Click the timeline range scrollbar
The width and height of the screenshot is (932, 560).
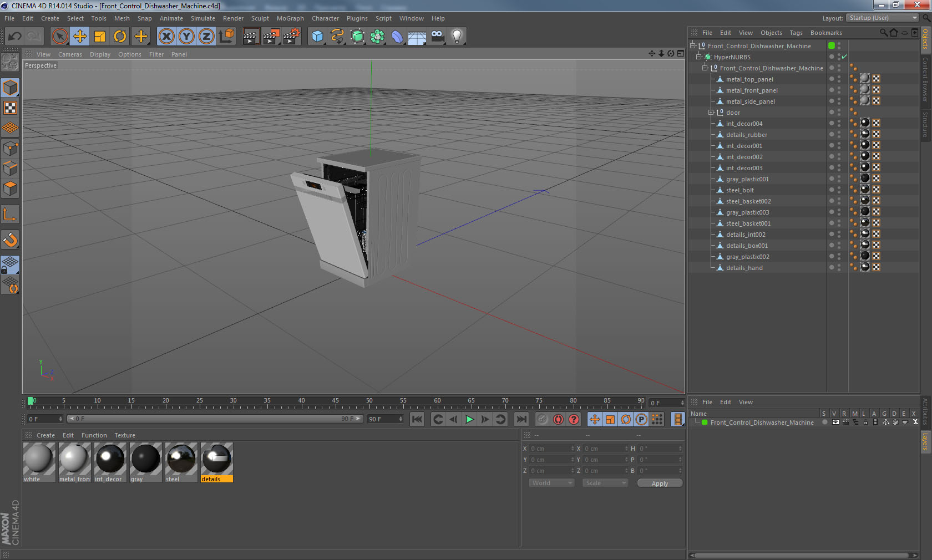tap(215, 419)
